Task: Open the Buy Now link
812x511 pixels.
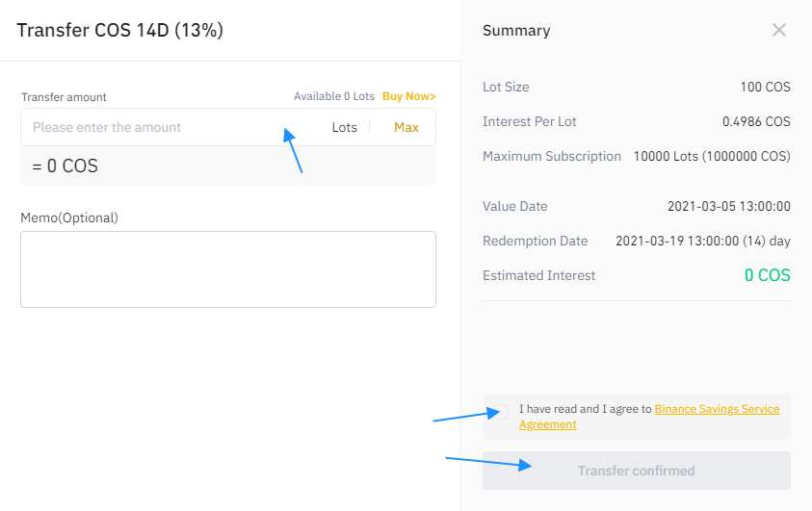Action: pos(408,96)
